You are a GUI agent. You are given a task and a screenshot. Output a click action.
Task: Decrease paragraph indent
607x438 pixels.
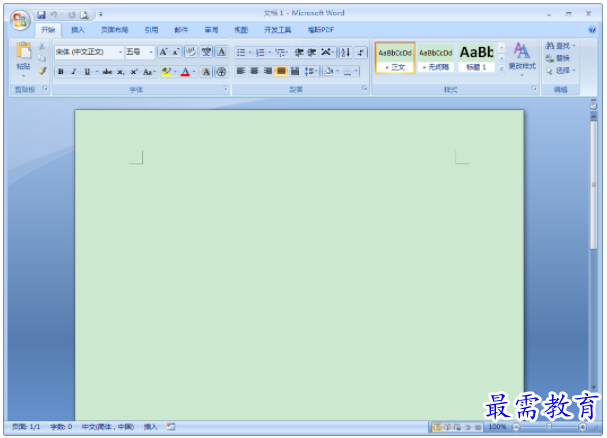(x=298, y=52)
